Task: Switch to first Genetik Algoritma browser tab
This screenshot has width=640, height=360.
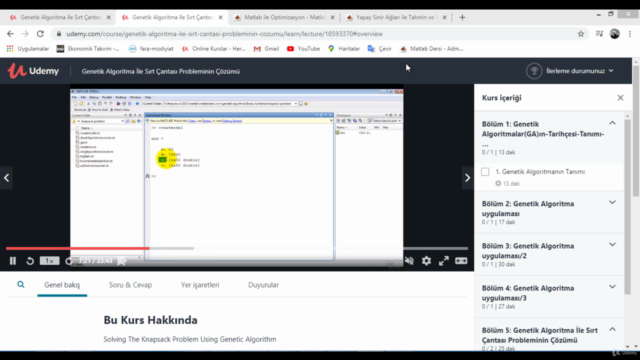Action: [x=60, y=18]
